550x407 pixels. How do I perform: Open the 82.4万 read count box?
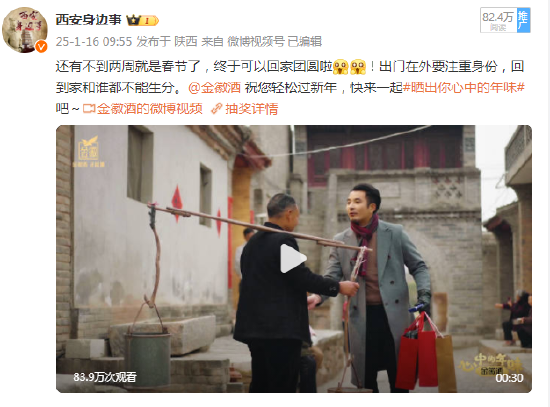[x=498, y=20]
